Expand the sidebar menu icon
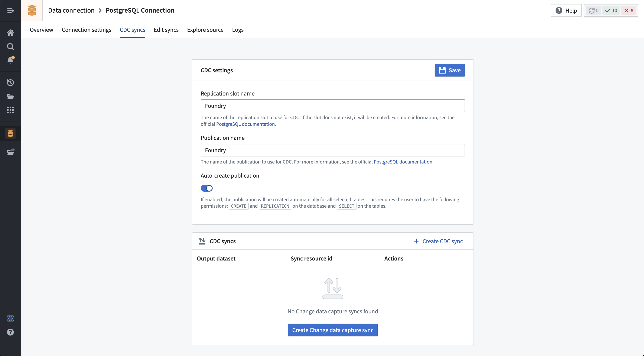Screen dimensions: 644x356 10,10
